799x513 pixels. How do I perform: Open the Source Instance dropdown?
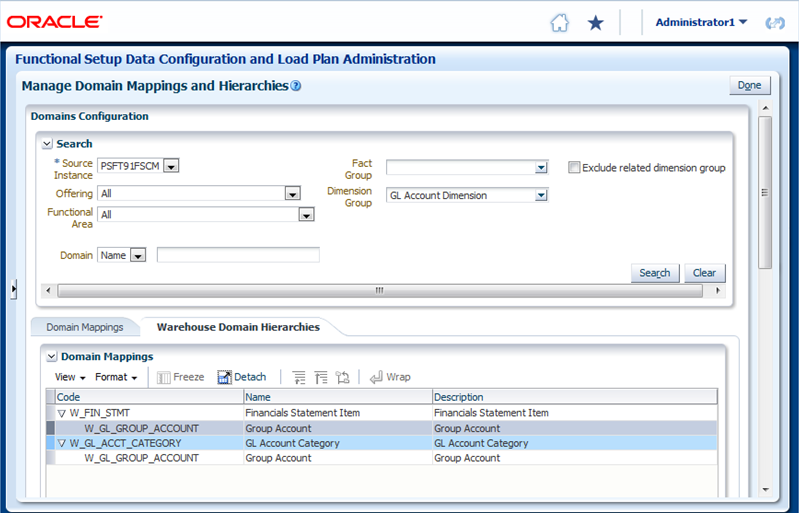pyautogui.click(x=171, y=166)
